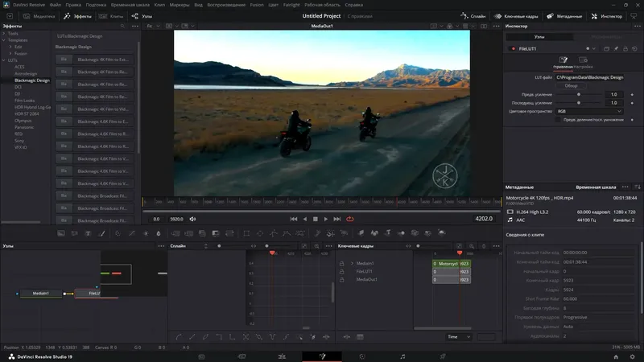Open the Time dropdown in keyframes panel
This screenshot has width=644, height=362.
(459, 337)
